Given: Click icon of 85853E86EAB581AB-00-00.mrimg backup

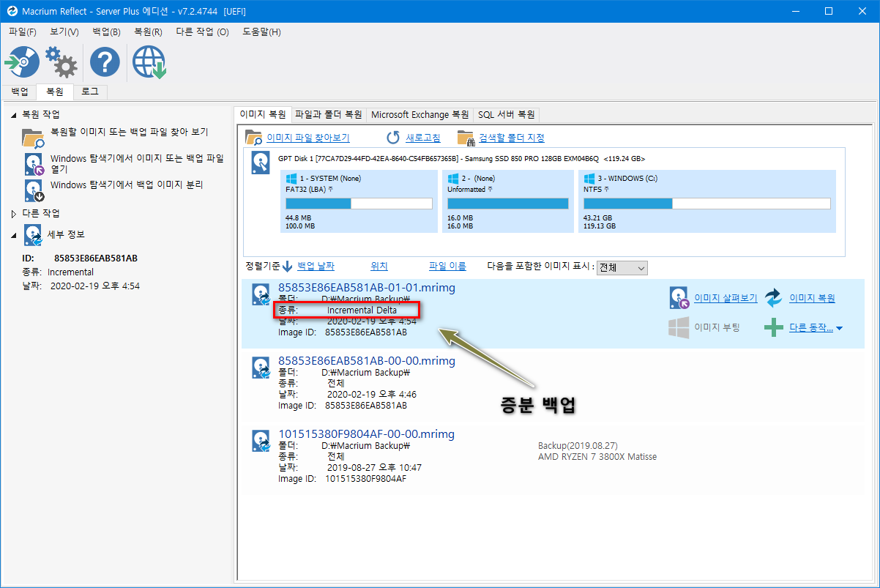Looking at the screenshot, I should point(262,368).
